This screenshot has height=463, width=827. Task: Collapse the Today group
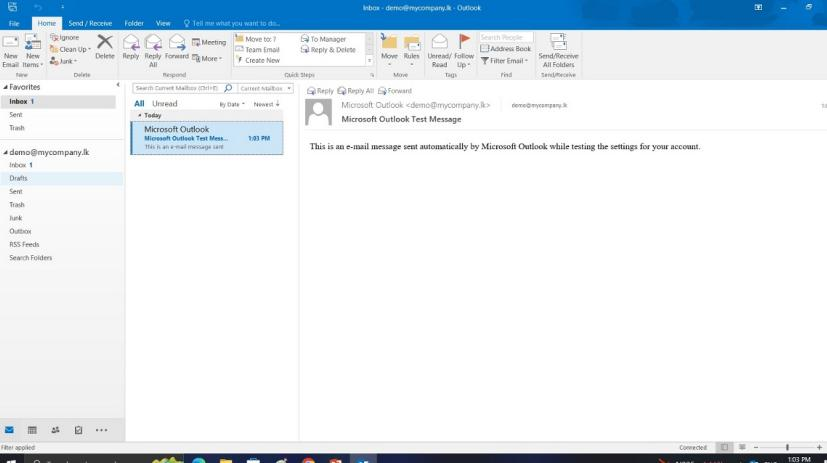pos(140,115)
